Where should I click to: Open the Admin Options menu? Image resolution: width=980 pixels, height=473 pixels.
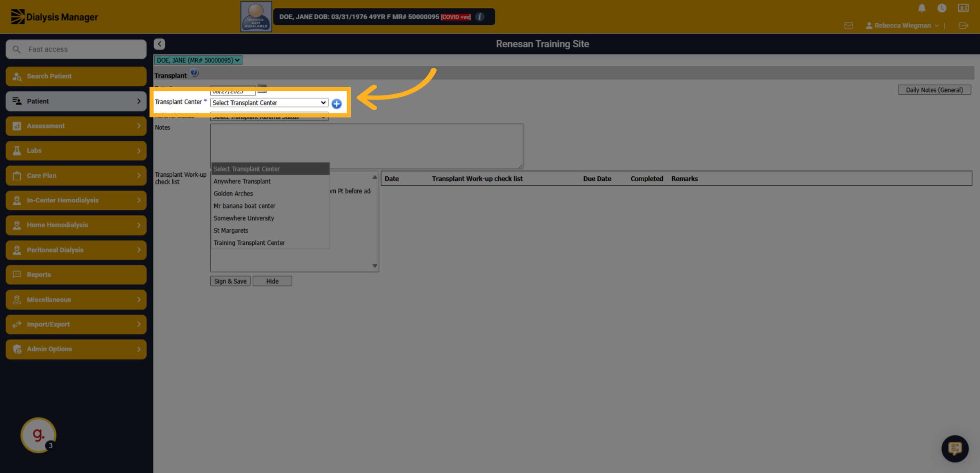[x=76, y=349]
